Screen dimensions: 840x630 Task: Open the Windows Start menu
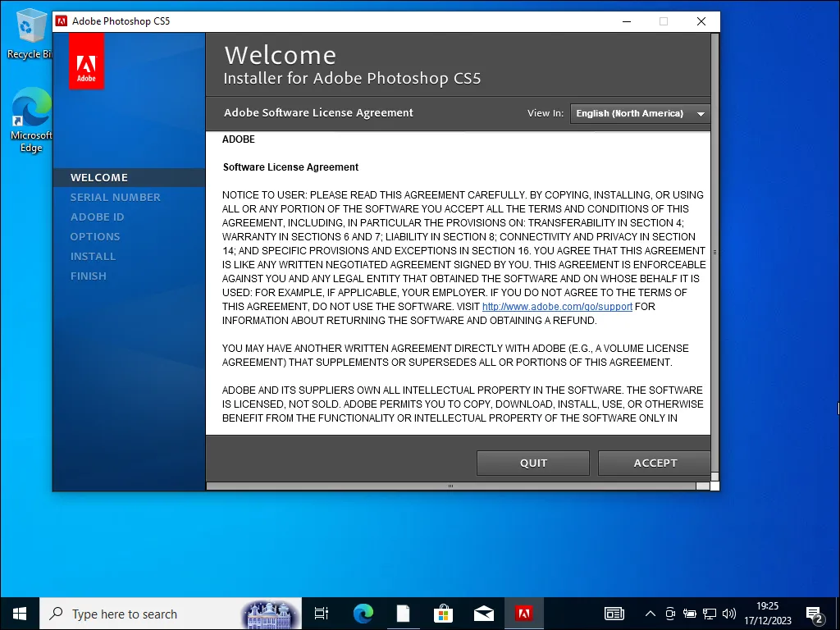20,614
